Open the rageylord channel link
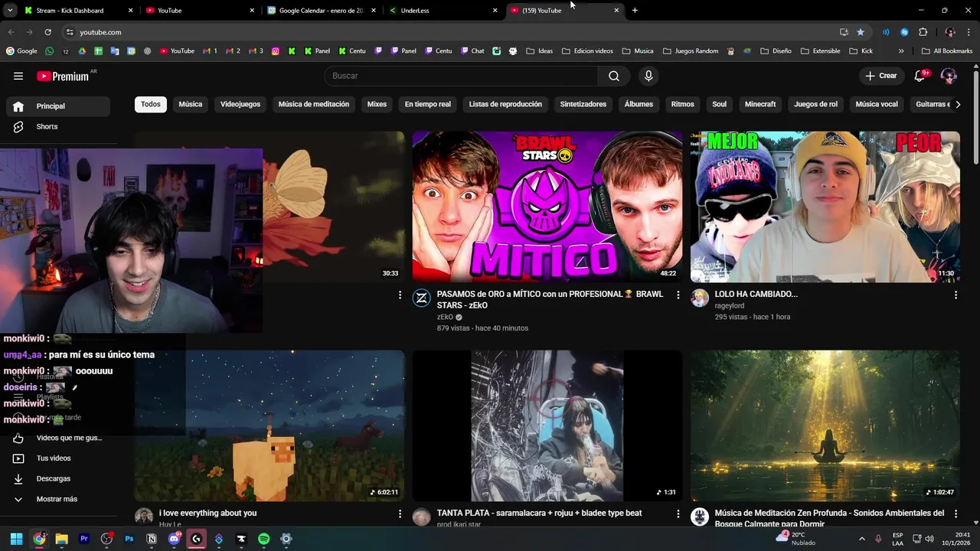The width and height of the screenshot is (980, 551). (729, 305)
